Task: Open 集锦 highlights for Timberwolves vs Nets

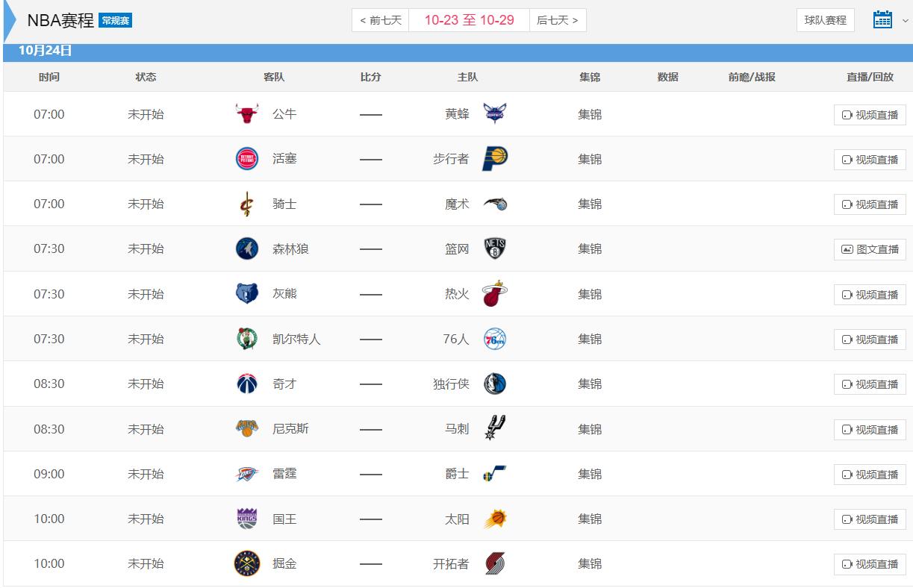Action: point(590,248)
